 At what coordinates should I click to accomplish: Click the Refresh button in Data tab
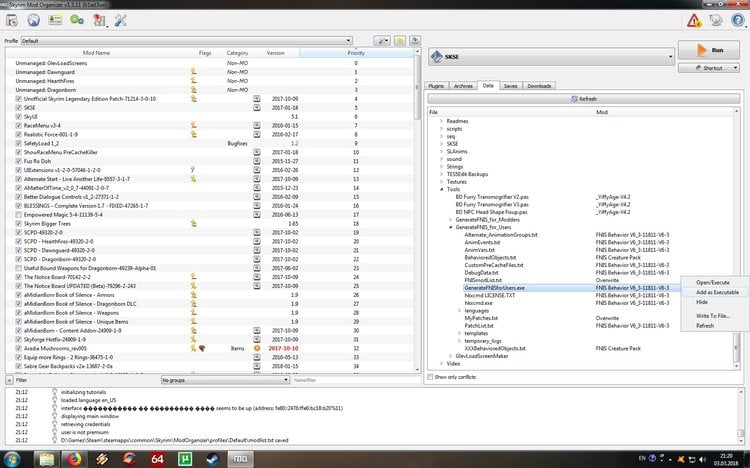[x=584, y=99]
